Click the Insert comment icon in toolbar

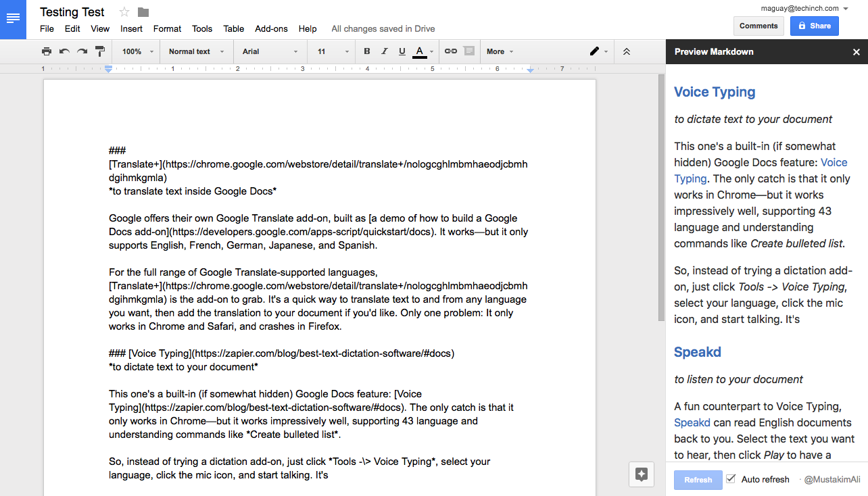[x=468, y=51]
